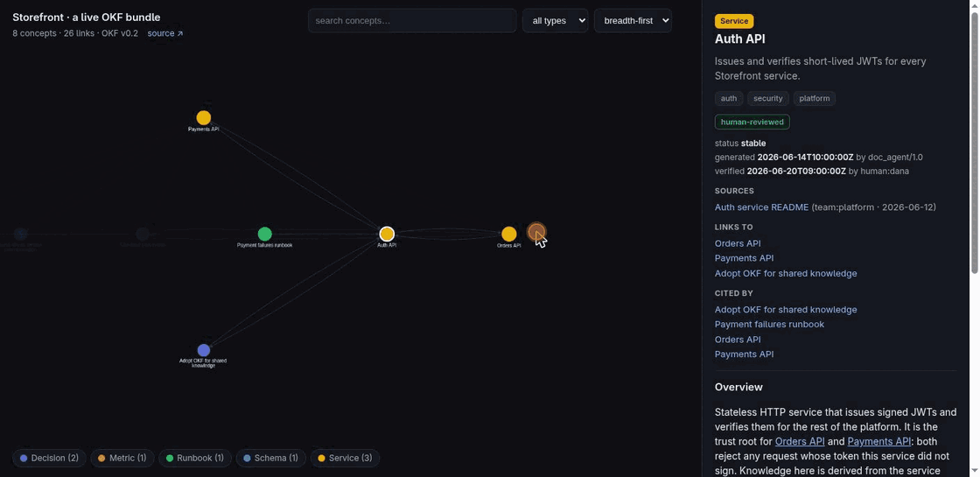Toggle the Service (3) legend filter
980x477 pixels.
[x=345, y=459]
